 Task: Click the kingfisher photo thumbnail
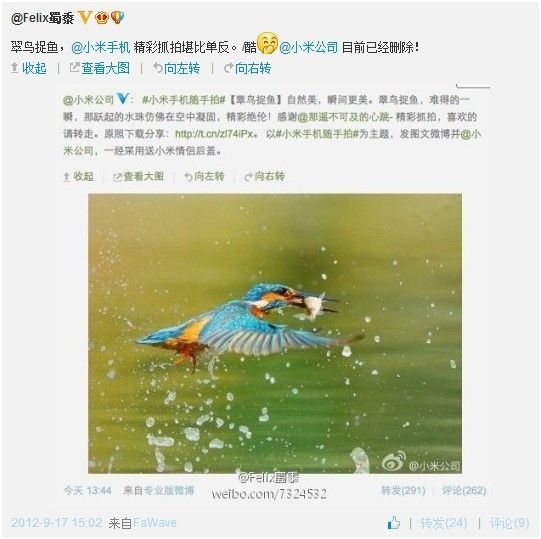[275, 333]
